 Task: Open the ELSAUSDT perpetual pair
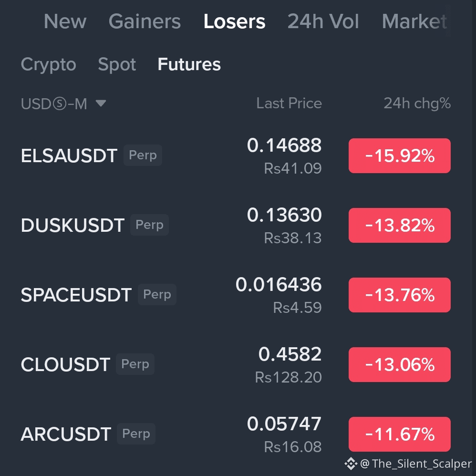(69, 155)
